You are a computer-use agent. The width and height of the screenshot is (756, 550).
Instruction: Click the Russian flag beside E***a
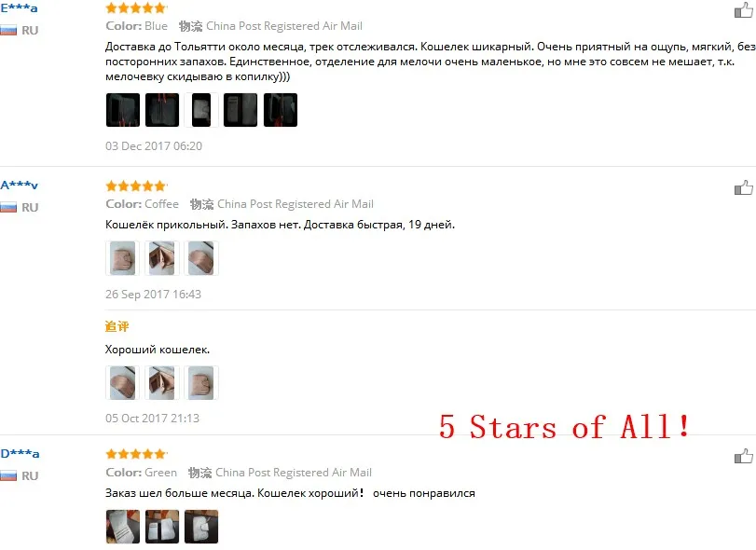click(x=8, y=31)
